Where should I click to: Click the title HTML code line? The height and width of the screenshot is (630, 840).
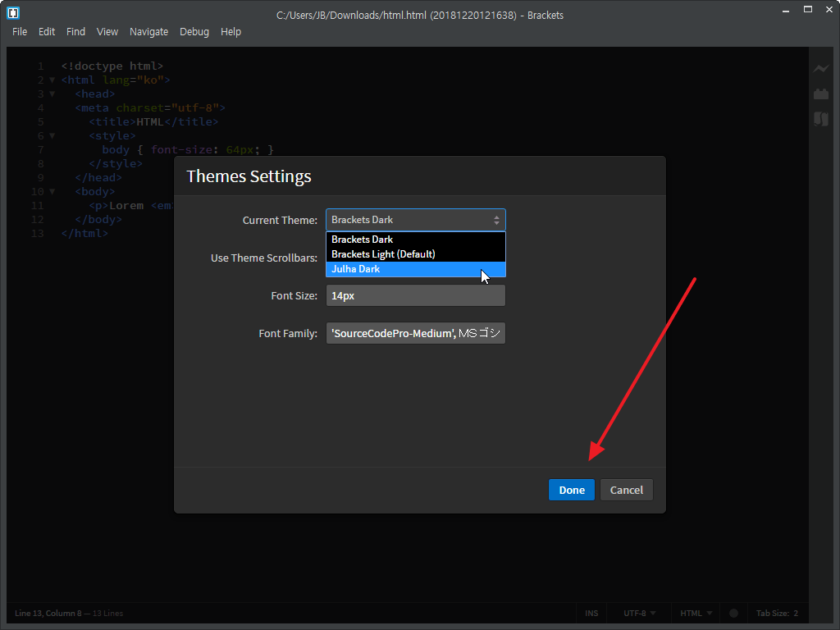(153, 121)
